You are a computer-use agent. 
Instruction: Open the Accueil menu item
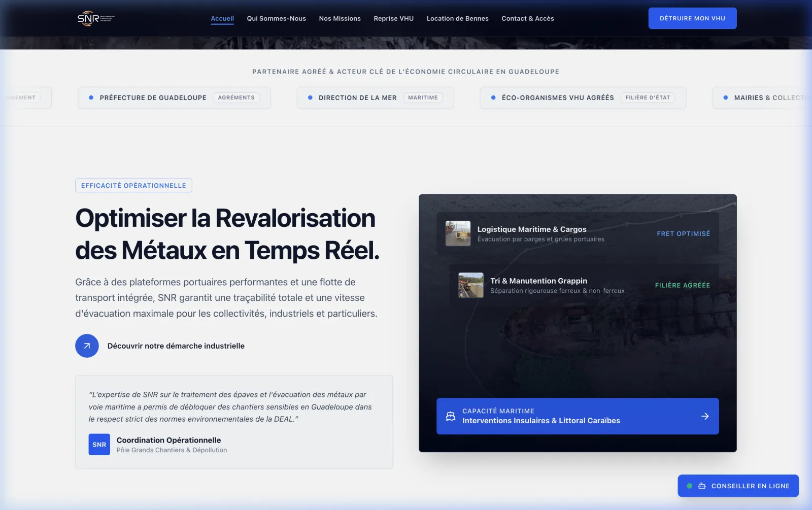[222, 18]
